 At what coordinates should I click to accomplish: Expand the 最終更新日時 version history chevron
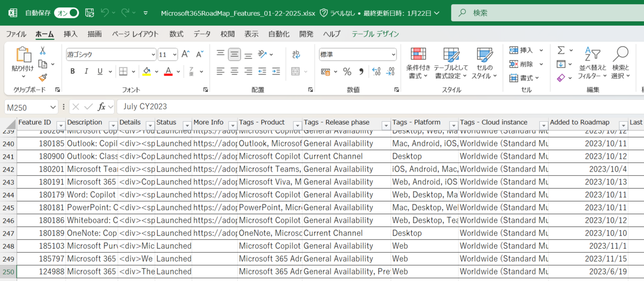[436, 12]
